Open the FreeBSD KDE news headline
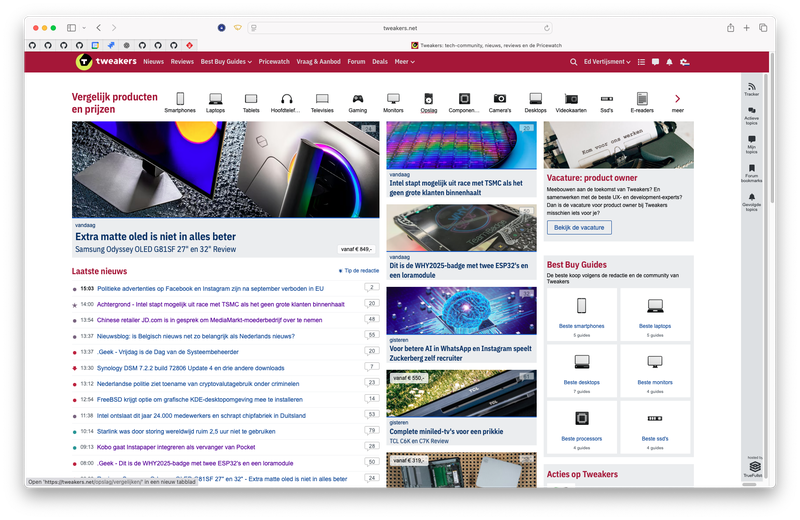 tap(200, 400)
